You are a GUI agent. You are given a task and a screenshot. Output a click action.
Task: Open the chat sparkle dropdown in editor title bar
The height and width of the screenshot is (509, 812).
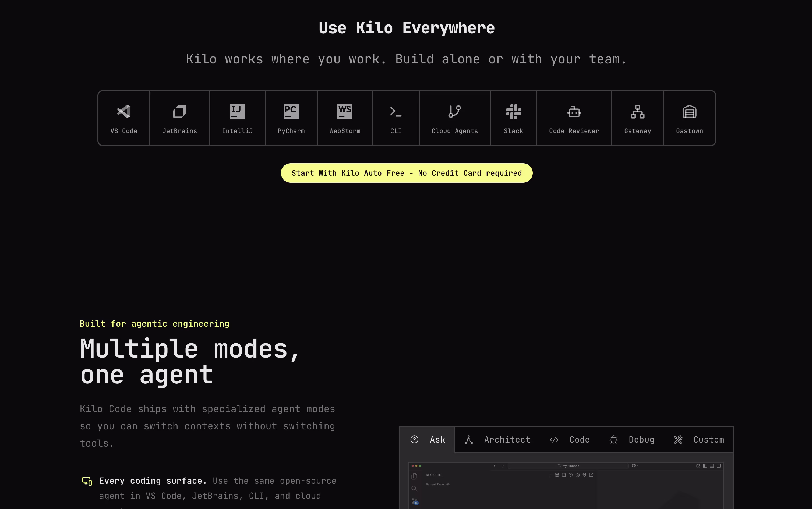coord(636,466)
